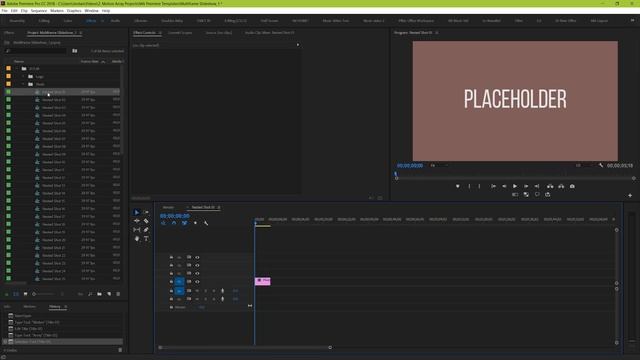
Task: Select the pink clip in the timeline
Action: click(262, 281)
